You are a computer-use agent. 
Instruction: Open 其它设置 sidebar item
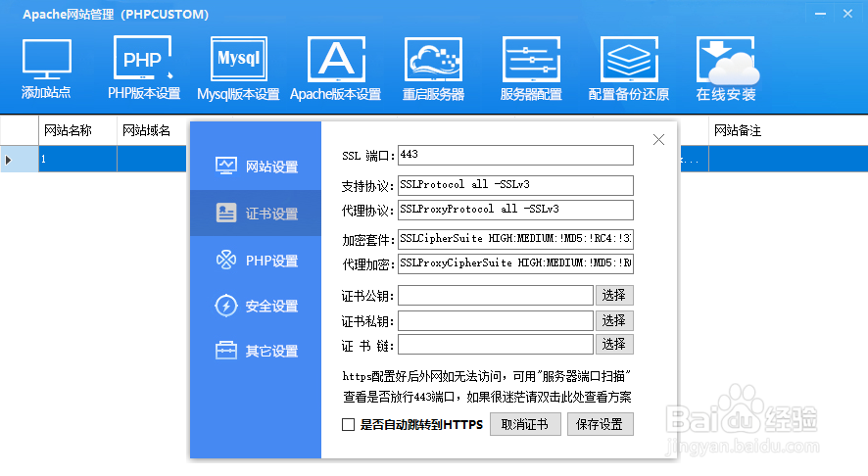click(256, 351)
